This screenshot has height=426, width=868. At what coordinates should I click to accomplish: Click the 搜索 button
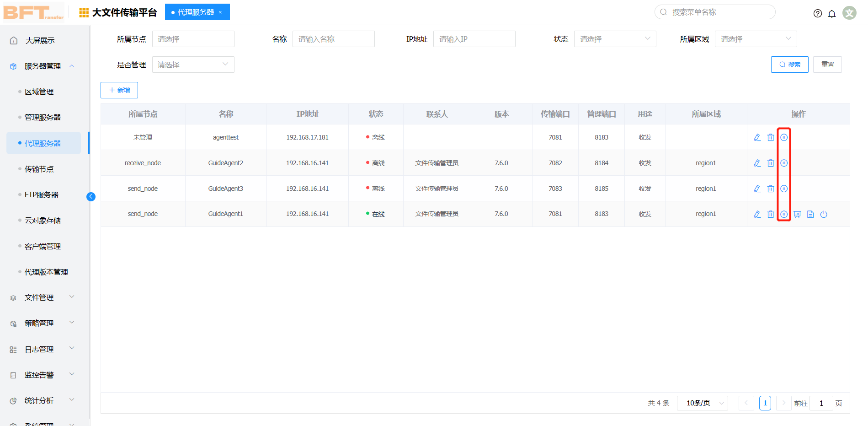click(789, 65)
